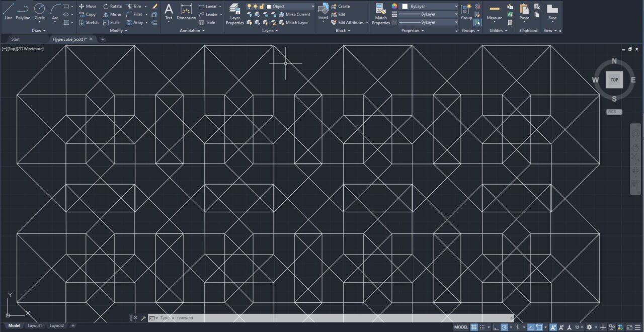Open the ByLayer color dropdown
Viewport: 644px width, 332px height.
tap(455, 6)
